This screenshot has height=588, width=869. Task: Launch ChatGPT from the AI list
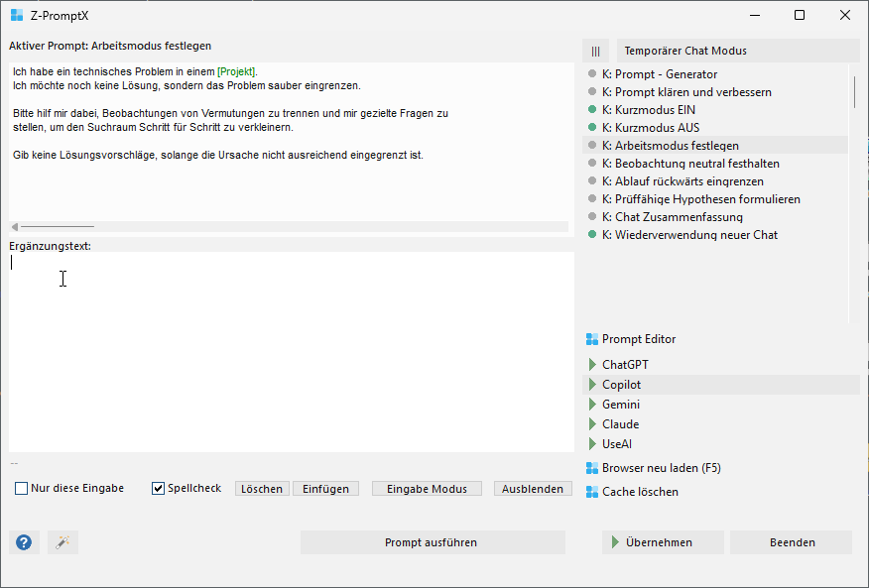pos(625,365)
